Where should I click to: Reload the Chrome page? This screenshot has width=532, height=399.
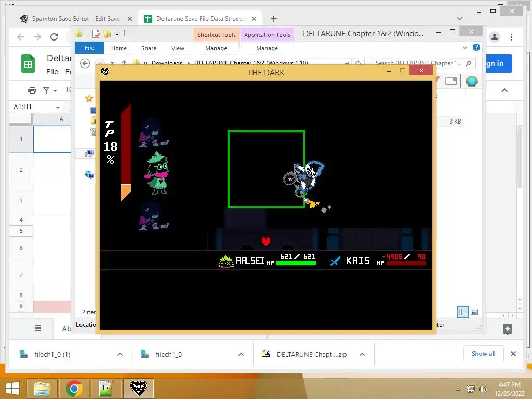(54, 37)
